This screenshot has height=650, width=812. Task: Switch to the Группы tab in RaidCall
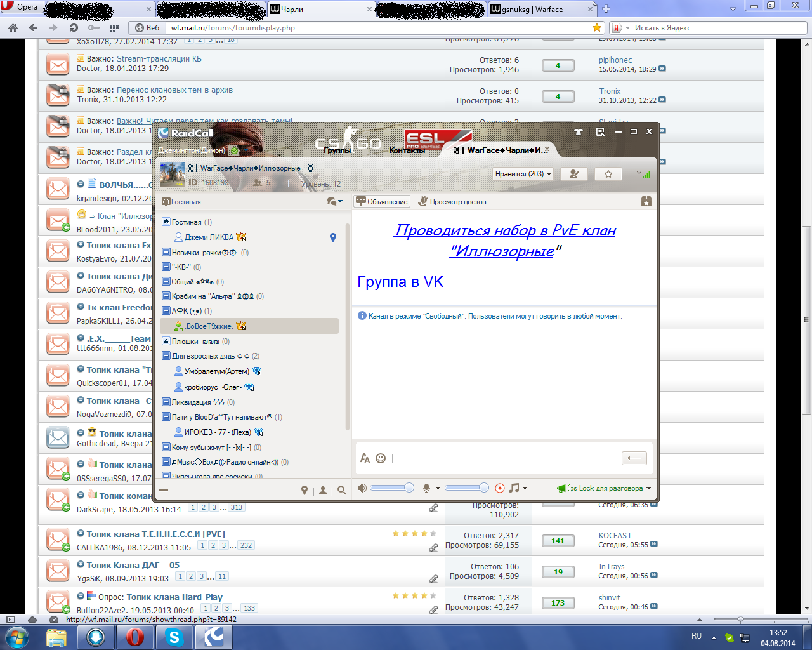pyautogui.click(x=337, y=150)
